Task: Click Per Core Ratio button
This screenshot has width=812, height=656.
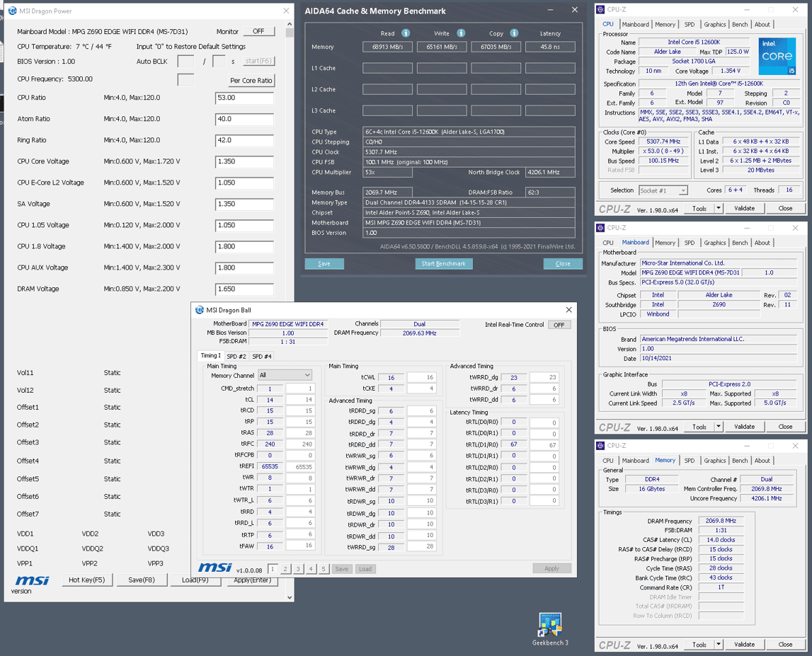Action: pyautogui.click(x=251, y=81)
